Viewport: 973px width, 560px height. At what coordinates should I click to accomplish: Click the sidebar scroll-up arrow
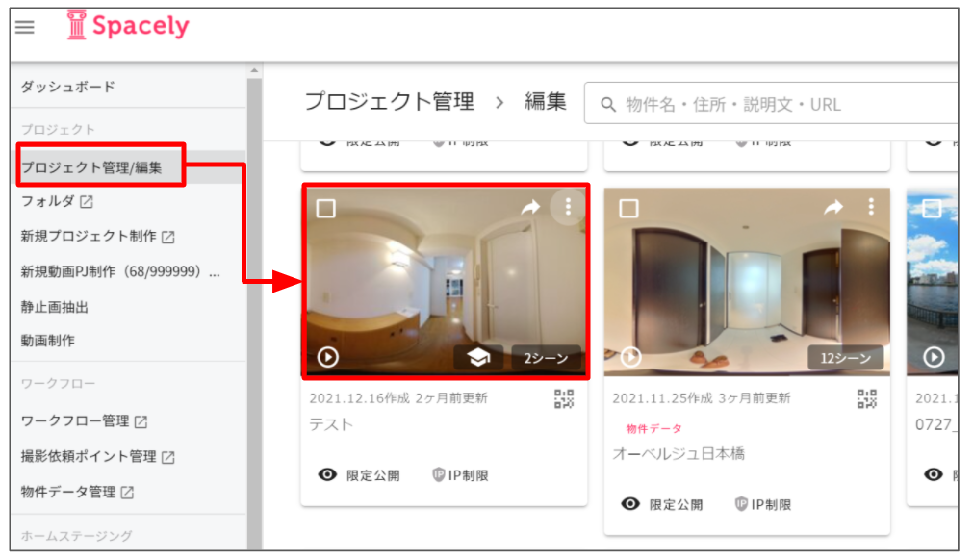point(254,70)
